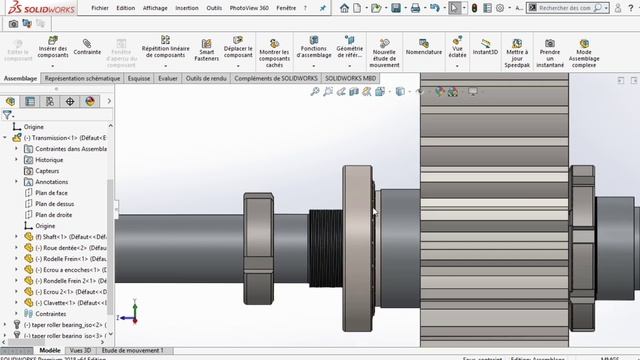
Task: Click Insérer des composants tool
Action: (53, 47)
